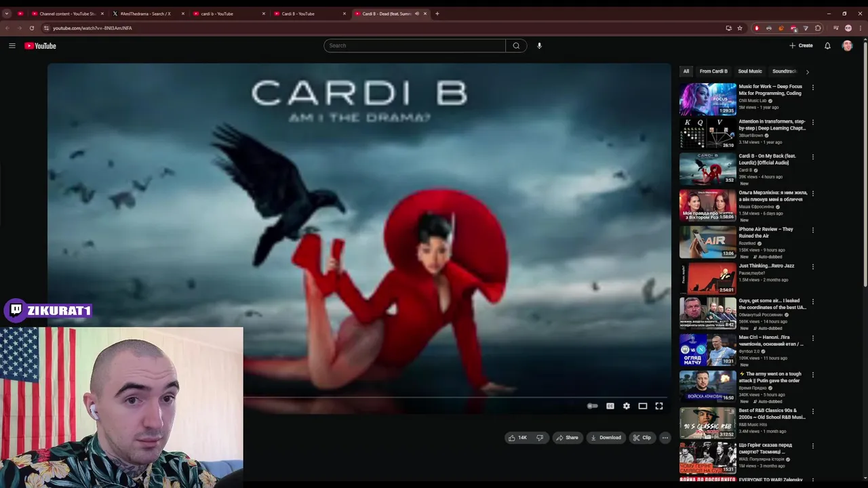The image size is (868, 488).
Task: Open the iPhone Air Review title link
Action: pos(766,232)
